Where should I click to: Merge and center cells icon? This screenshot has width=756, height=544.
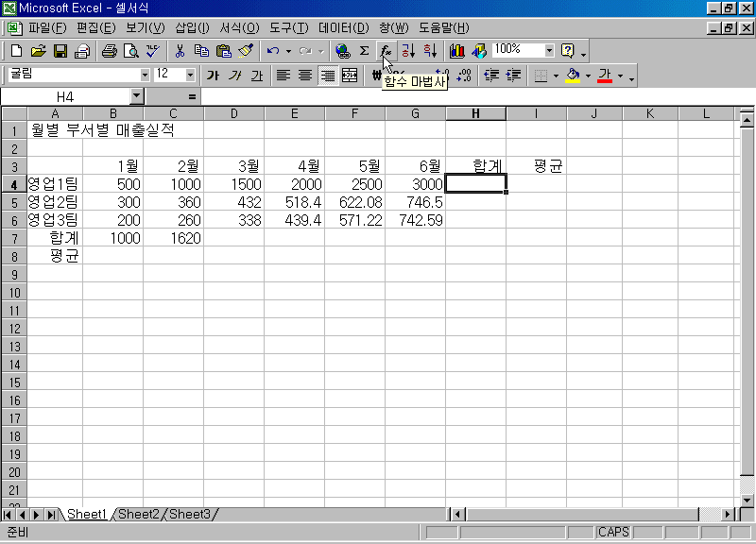tap(350, 76)
